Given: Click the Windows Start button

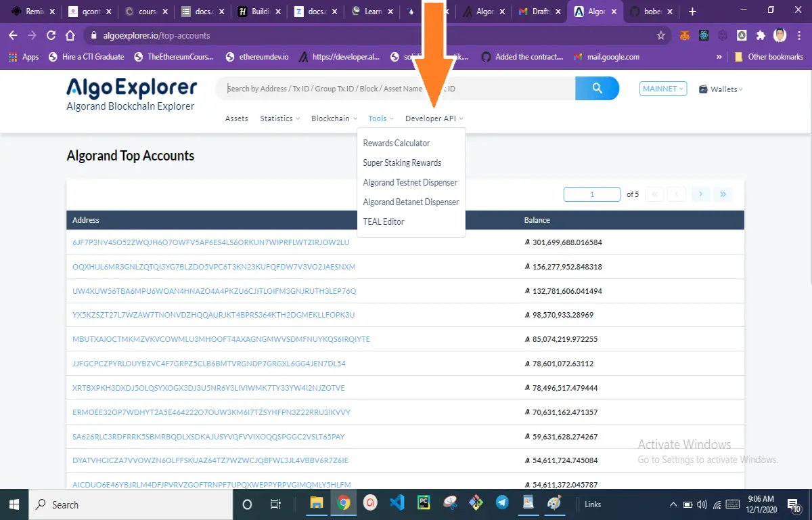Looking at the screenshot, I should [14, 504].
